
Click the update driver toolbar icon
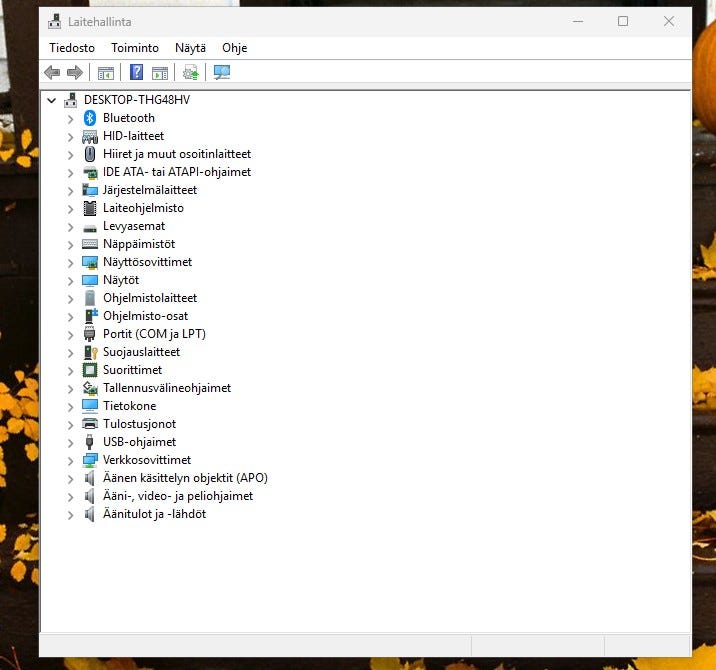pos(190,72)
